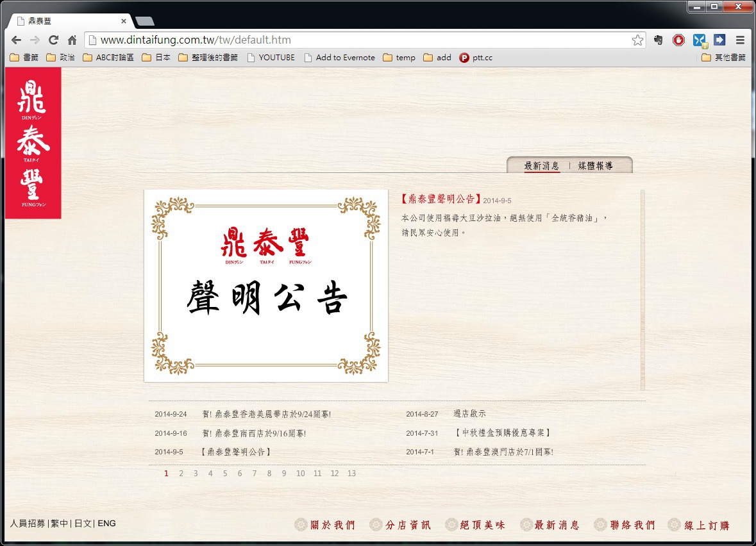Open the 最新消息 footer menu item
756x546 pixels.
[550, 525]
